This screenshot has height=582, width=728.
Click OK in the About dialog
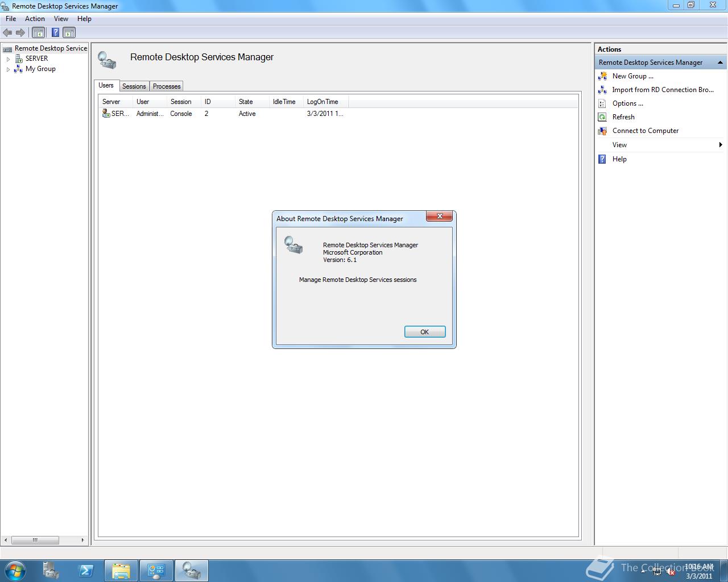425,332
